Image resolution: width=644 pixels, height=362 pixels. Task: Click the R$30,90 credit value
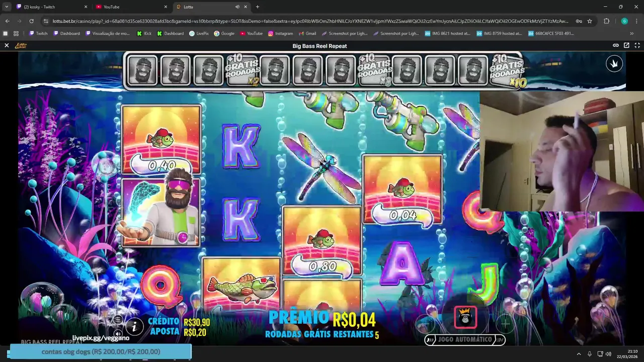click(197, 322)
